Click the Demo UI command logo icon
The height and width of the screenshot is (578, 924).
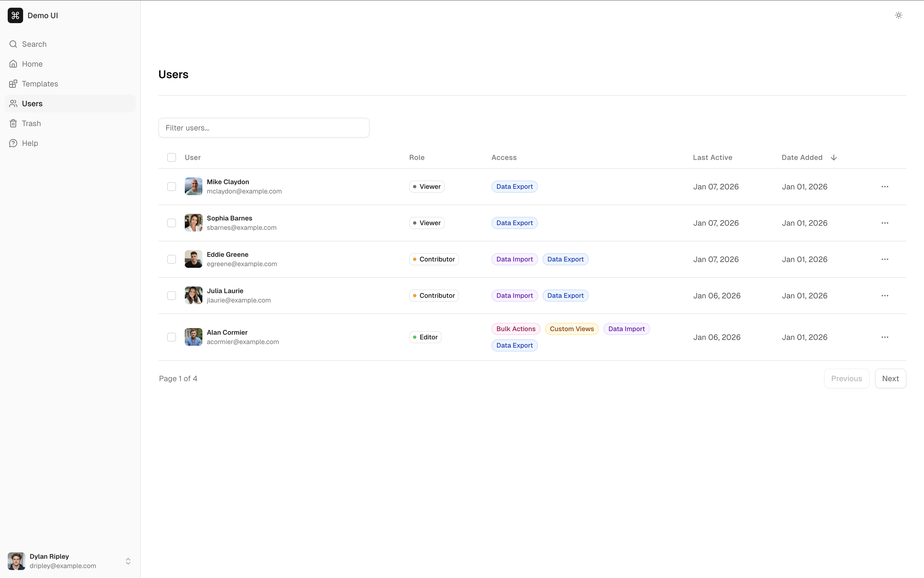click(x=15, y=15)
